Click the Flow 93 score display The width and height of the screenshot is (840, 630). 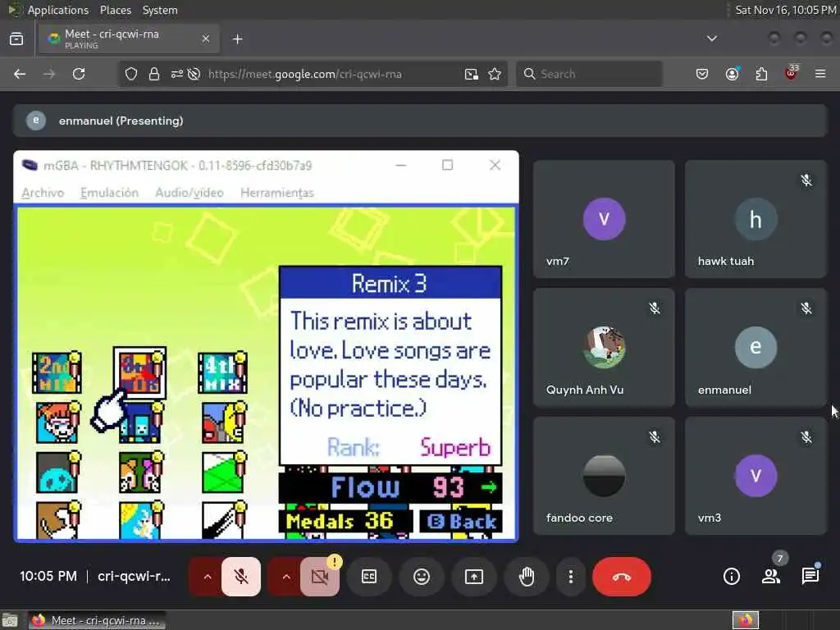(390, 487)
